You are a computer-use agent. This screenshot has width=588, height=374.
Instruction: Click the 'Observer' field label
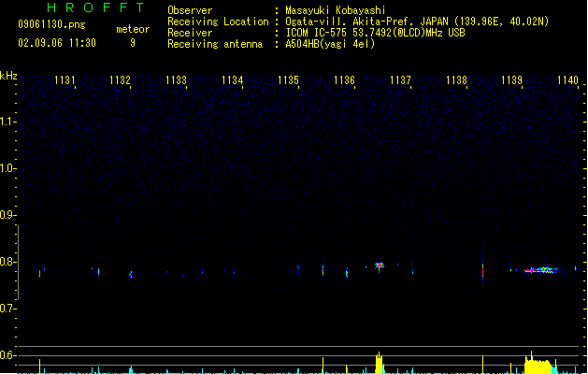tap(190, 10)
